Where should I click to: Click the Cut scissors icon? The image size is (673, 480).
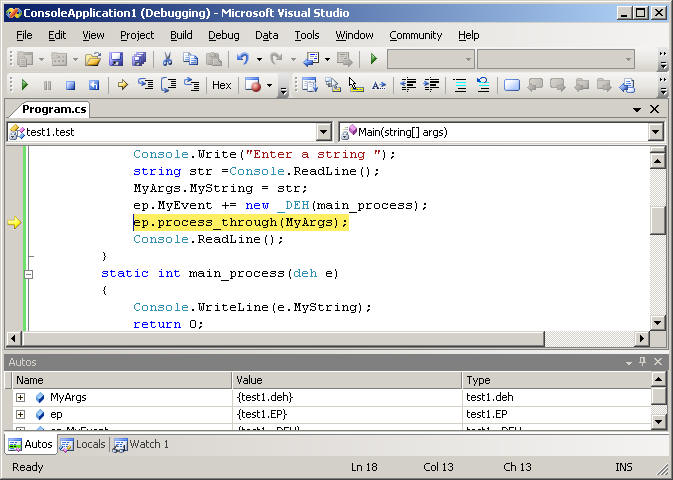pyautogui.click(x=167, y=60)
